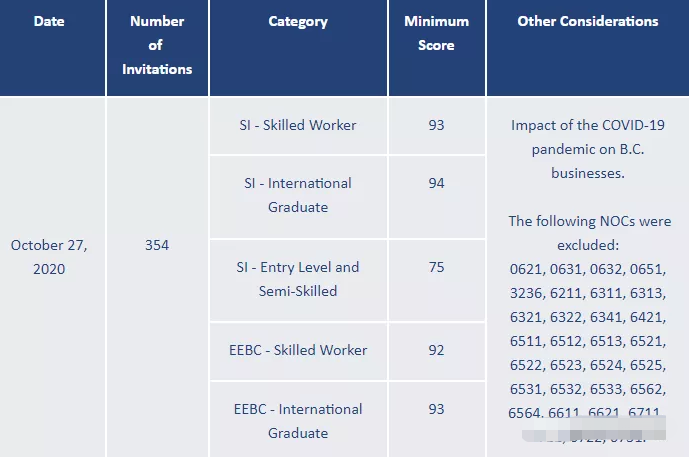
Task: Click the Date column header
Action: [48, 21]
